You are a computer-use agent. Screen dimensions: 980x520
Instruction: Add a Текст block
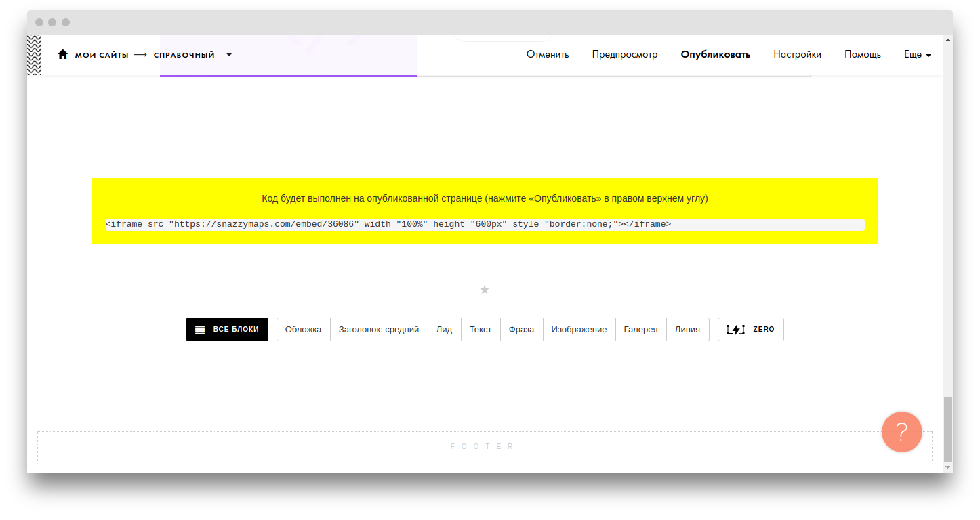click(x=481, y=330)
